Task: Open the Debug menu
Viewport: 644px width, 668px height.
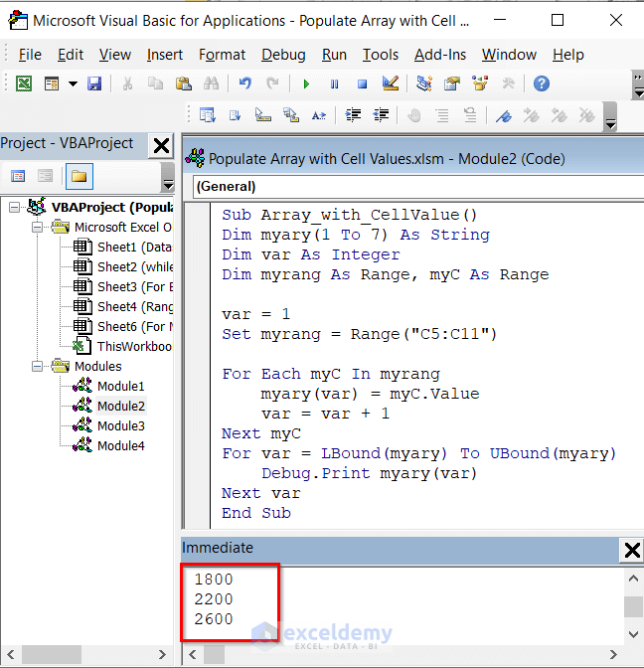Action: point(284,55)
